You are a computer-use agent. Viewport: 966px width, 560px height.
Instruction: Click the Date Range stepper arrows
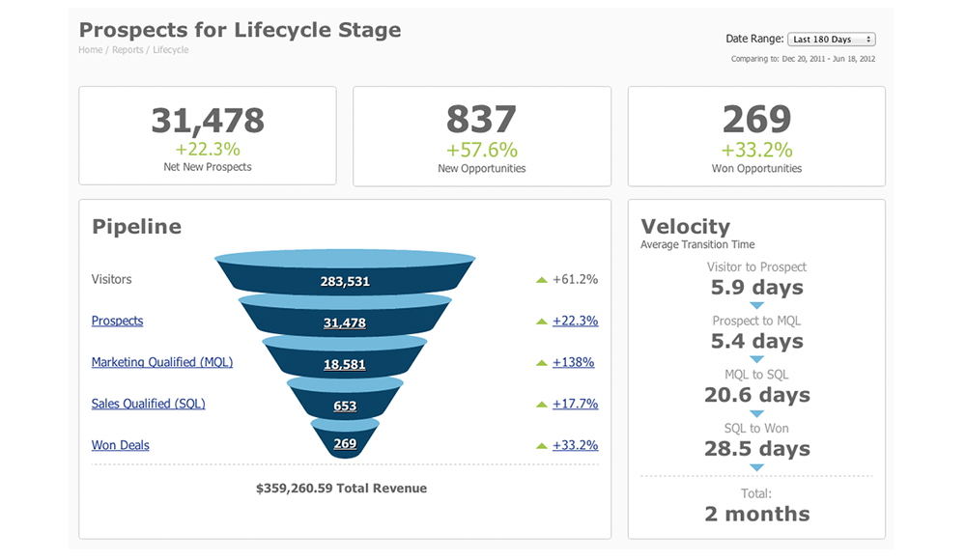(867, 39)
